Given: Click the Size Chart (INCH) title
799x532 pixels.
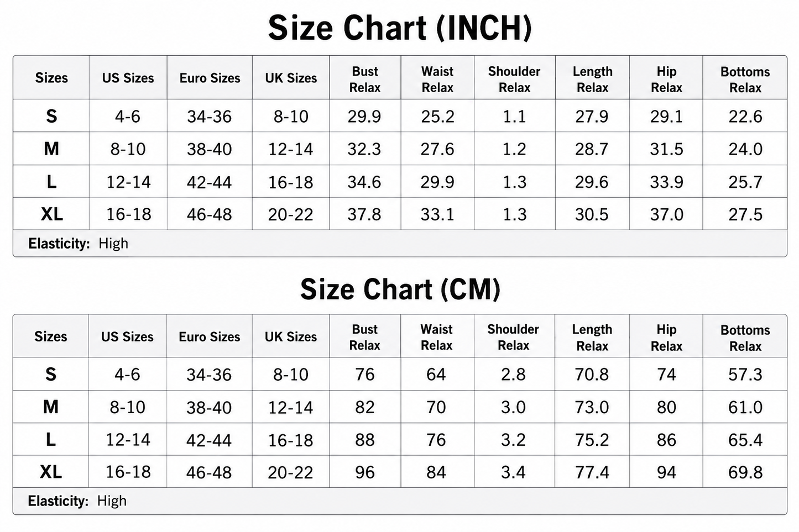Looking at the screenshot, I should pos(400,28).
